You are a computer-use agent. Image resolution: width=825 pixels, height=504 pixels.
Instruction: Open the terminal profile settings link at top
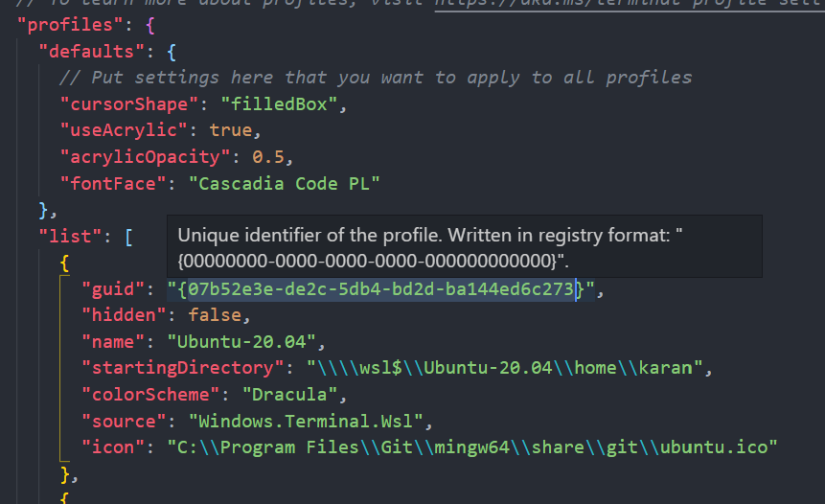click(x=630, y=4)
